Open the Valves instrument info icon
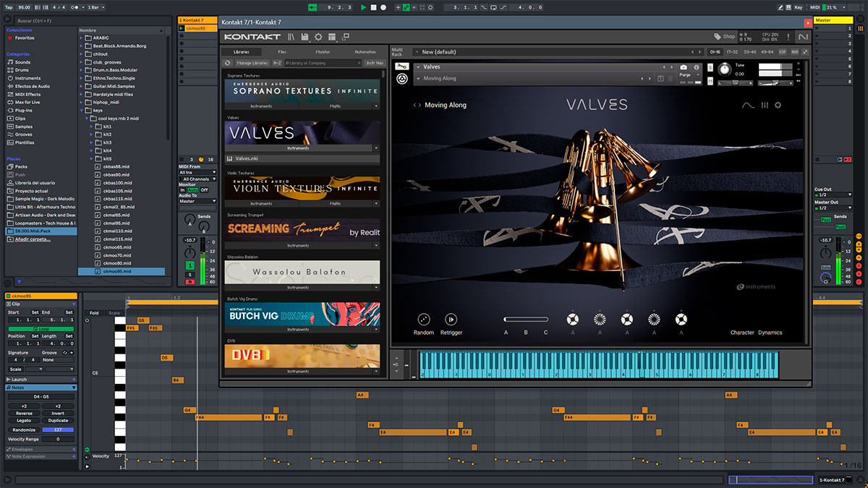The height and width of the screenshot is (488, 868). 697,67
